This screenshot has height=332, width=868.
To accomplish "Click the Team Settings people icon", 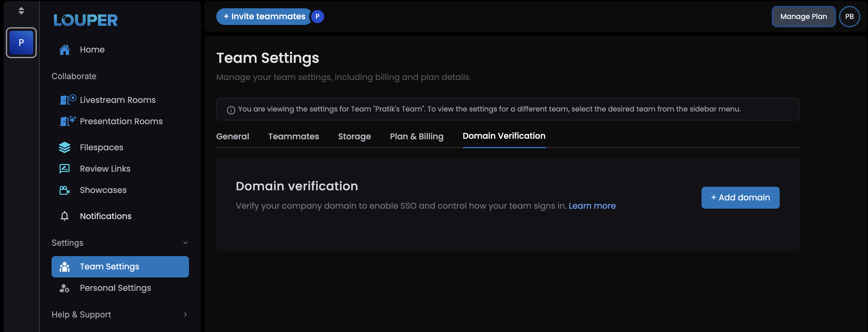I will click(64, 266).
